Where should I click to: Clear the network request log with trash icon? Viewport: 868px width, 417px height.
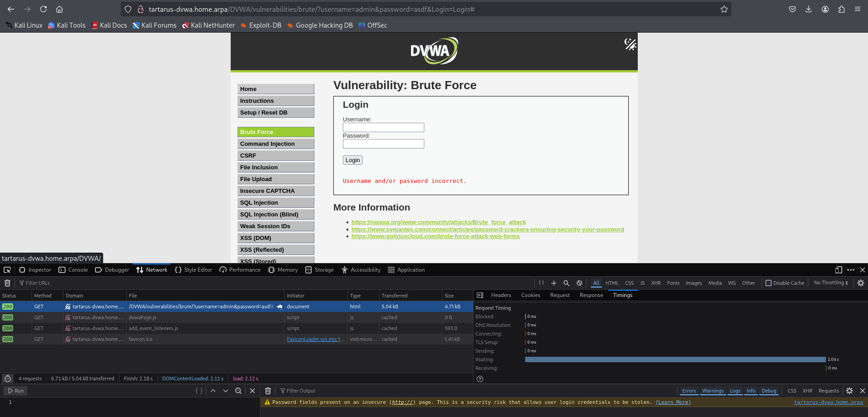point(7,283)
